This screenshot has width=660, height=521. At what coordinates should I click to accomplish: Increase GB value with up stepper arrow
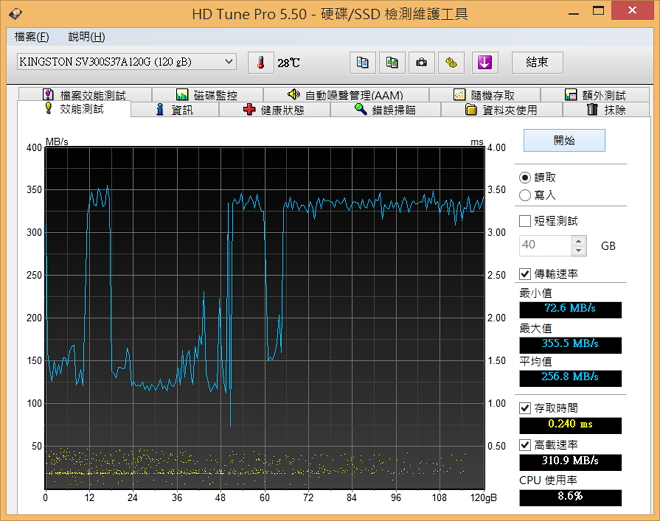coord(579,241)
